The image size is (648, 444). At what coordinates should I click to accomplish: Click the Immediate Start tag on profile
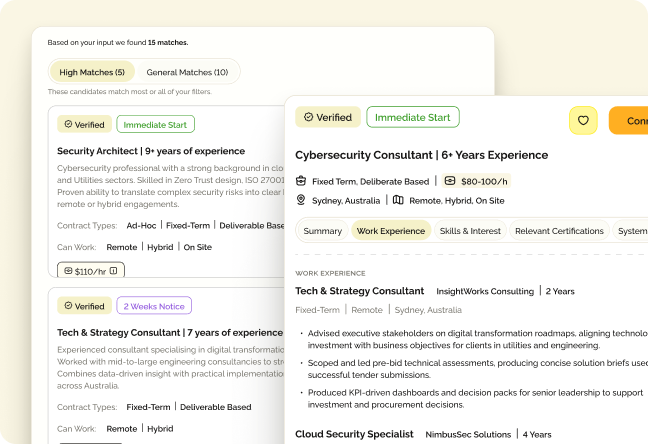click(x=412, y=117)
